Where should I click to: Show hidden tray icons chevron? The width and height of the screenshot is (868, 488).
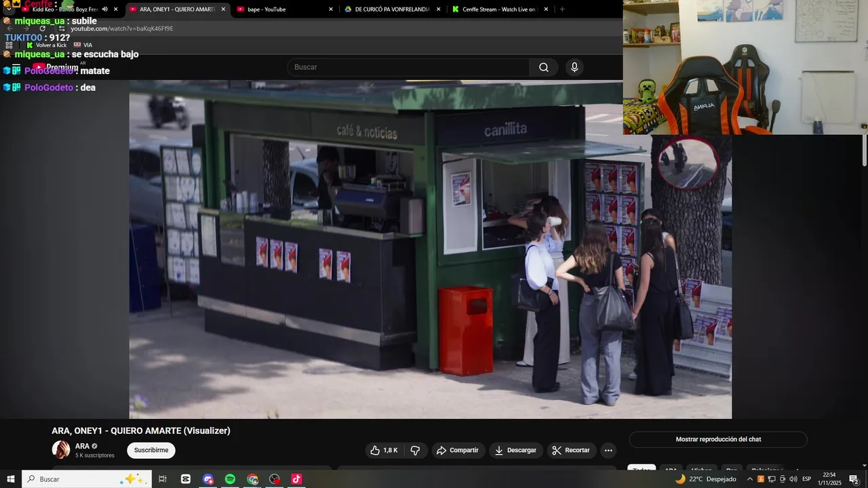[750, 479]
